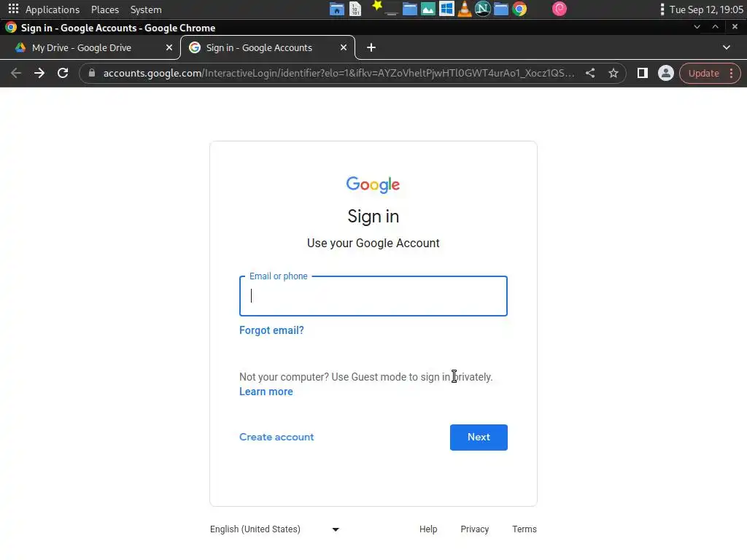This screenshot has height=560, width=747.
Task: Click the Create account link
Action: [x=276, y=437]
